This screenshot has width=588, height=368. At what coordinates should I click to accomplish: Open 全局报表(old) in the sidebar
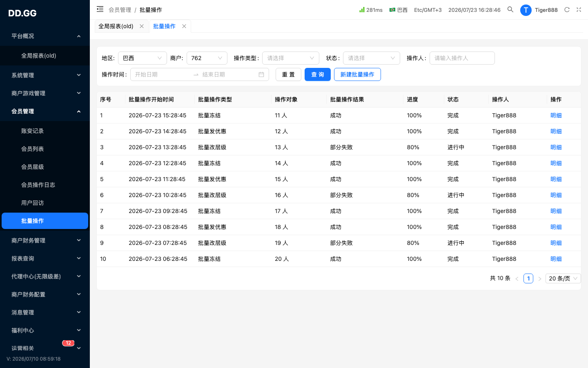(x=45, y=56)
